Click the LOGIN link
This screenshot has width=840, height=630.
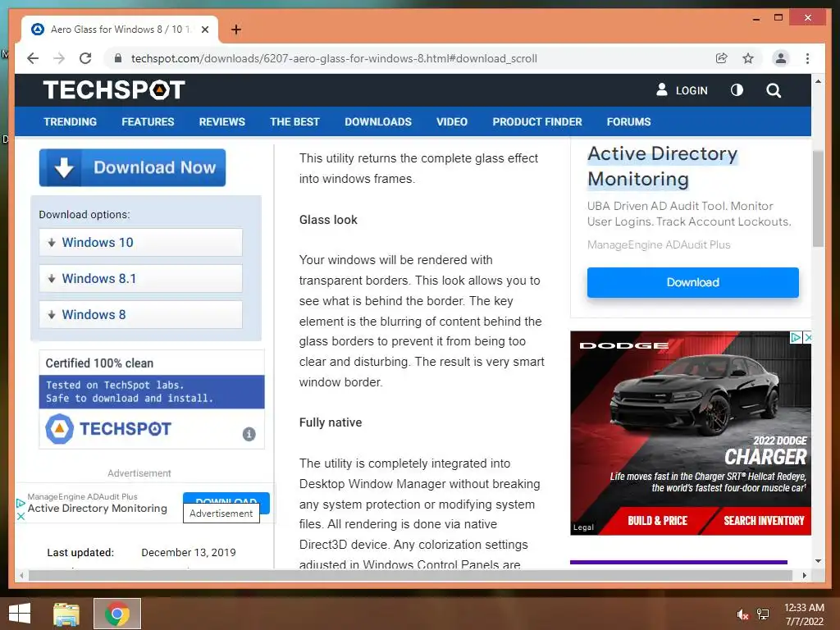[x=682, y=90]
